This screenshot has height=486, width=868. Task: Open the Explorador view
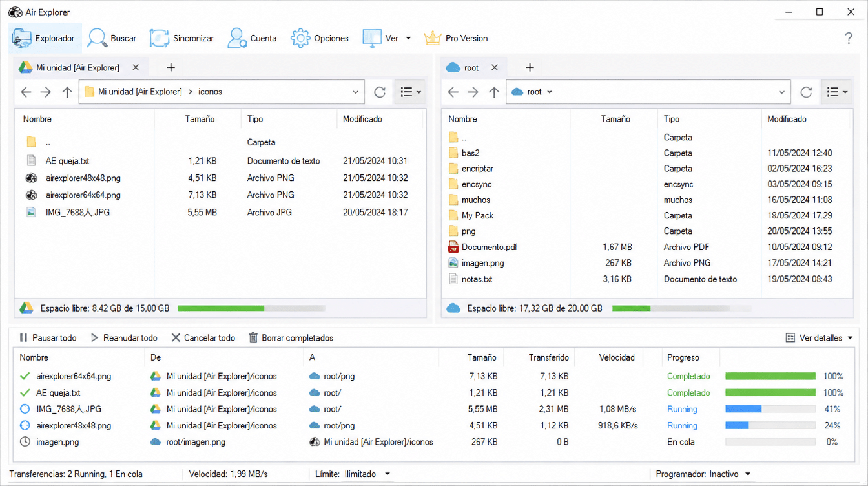click(45, 38)
